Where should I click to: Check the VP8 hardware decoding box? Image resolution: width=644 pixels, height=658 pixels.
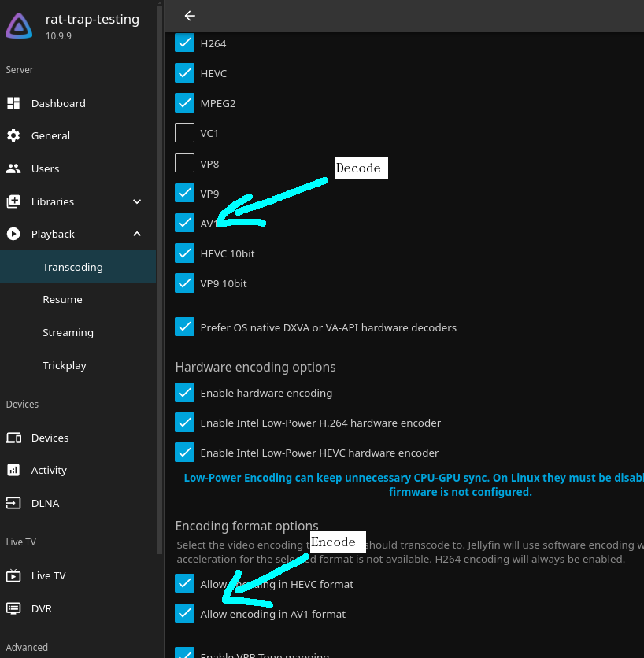184,163
